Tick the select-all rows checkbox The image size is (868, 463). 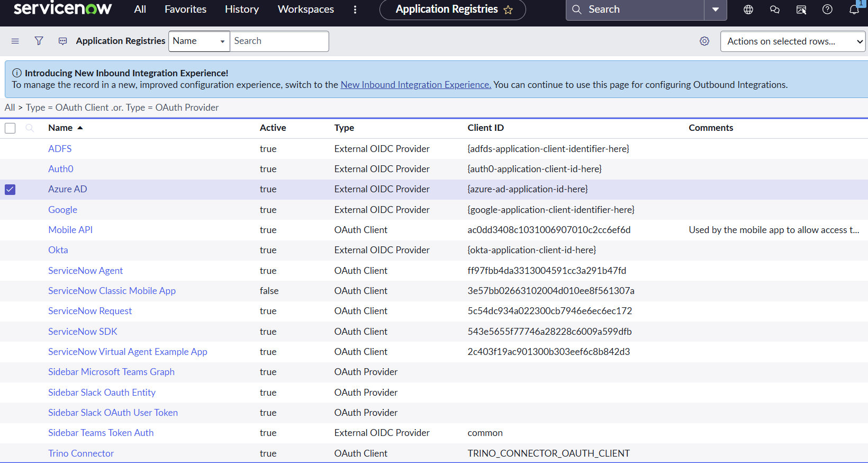coord(10,128)
